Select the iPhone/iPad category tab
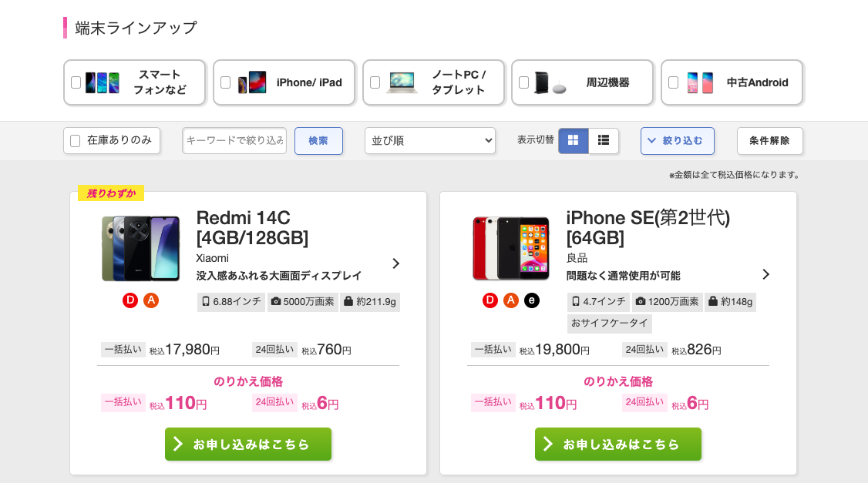The height and width of the screenshot is (483, 868). click(x=284, y=82)
